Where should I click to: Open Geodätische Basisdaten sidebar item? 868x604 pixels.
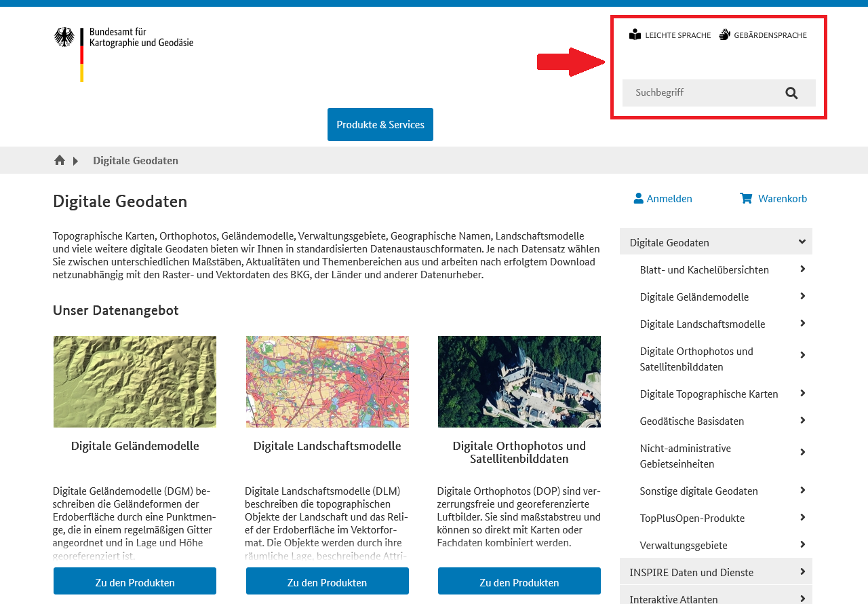[x=692, y=421]
